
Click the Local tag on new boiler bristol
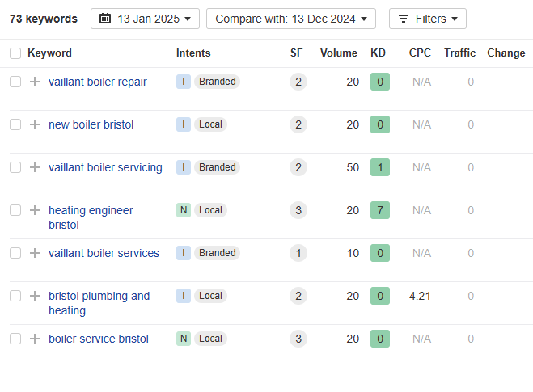point(210,124)
